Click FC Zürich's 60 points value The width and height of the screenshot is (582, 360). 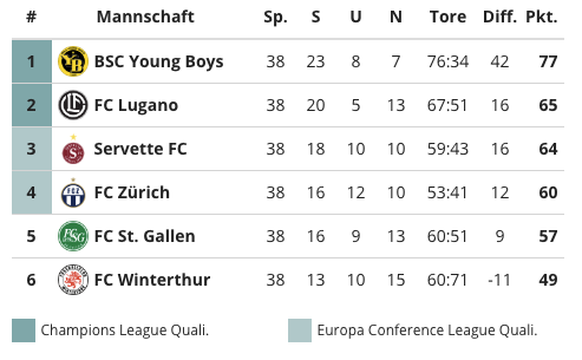click(x=548, y=193)
